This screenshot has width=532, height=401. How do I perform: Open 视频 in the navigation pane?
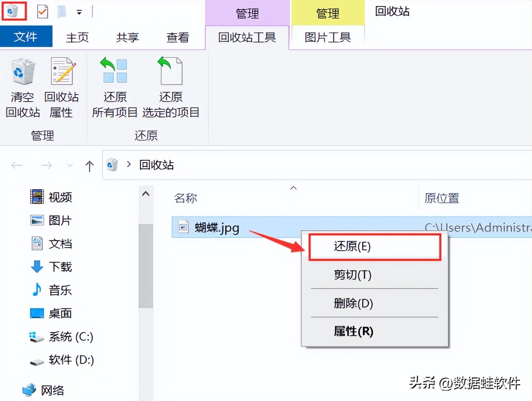coord(51,197)
